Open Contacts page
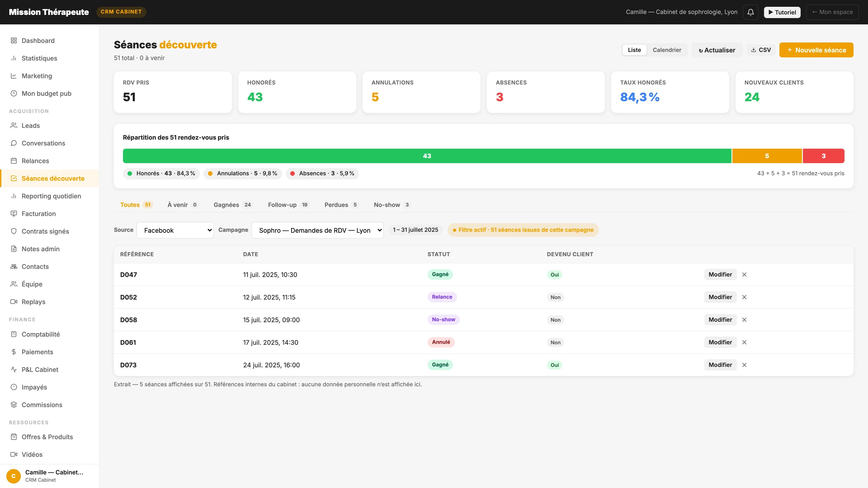This screenshot has height=488, width=868. 50,266
